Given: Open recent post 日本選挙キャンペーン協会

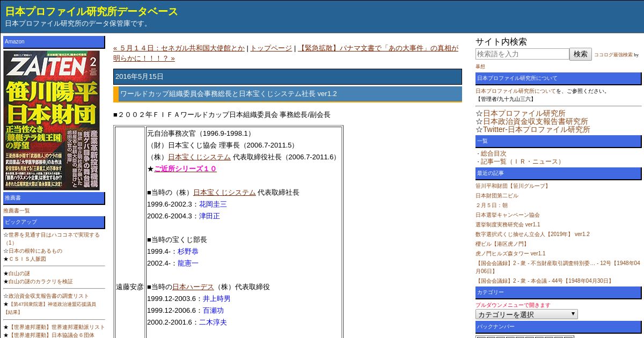Looking at the screenshot, I should [508, 215].
